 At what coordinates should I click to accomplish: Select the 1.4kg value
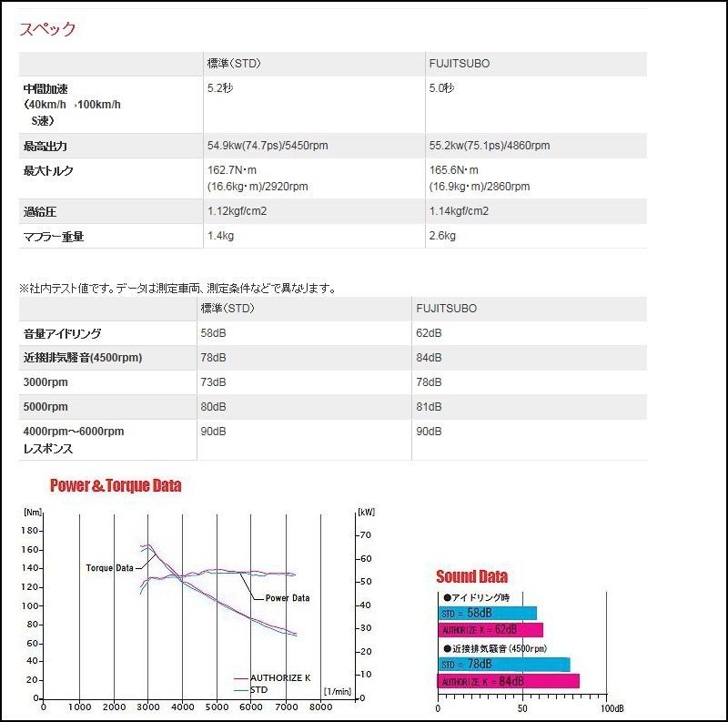[220, 236]
